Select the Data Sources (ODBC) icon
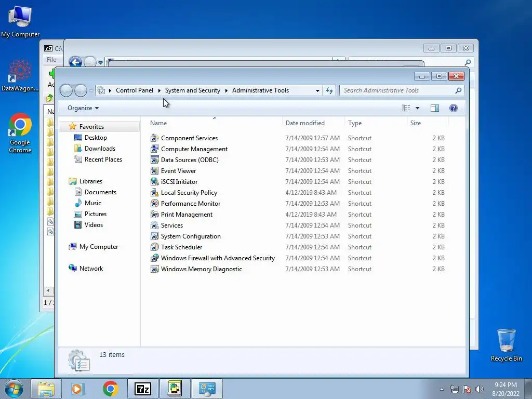532x399 pixels. click(154, 160)
